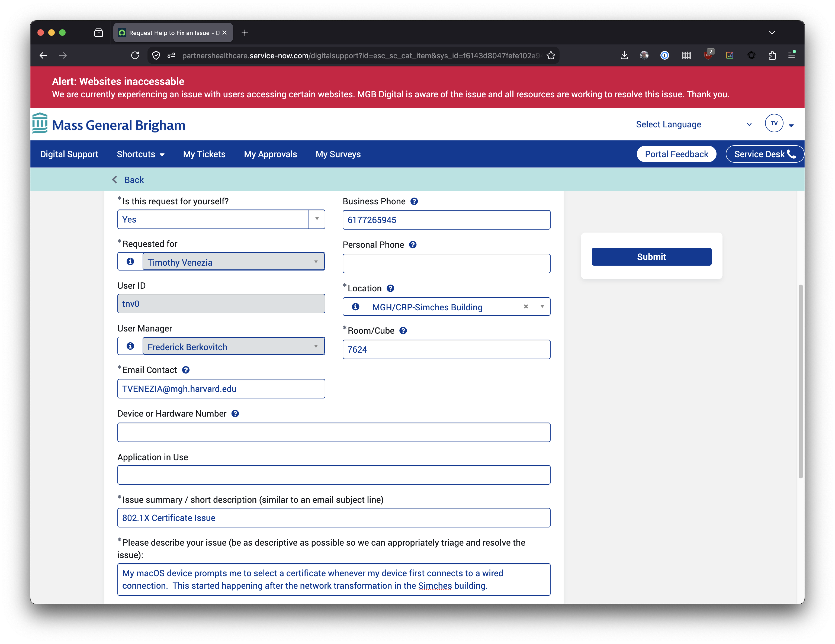Show Email Contact help tooltip
The width and height of the screenshot is (835, 644).
[x=186, y=370]
